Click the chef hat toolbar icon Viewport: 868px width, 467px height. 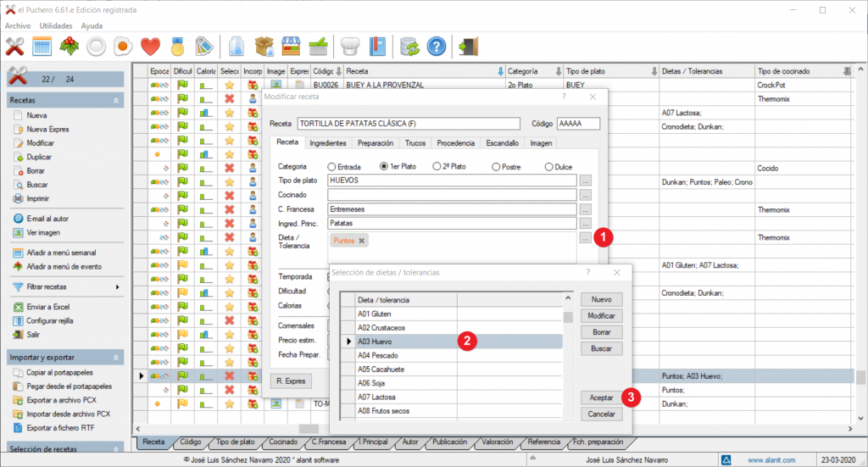[350, 46]
